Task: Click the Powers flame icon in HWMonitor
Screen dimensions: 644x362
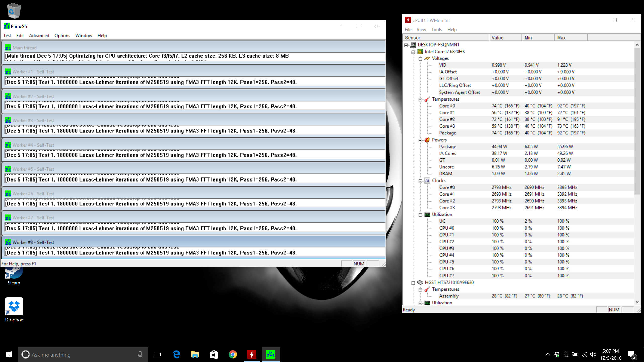Action: tap(427, 140)
